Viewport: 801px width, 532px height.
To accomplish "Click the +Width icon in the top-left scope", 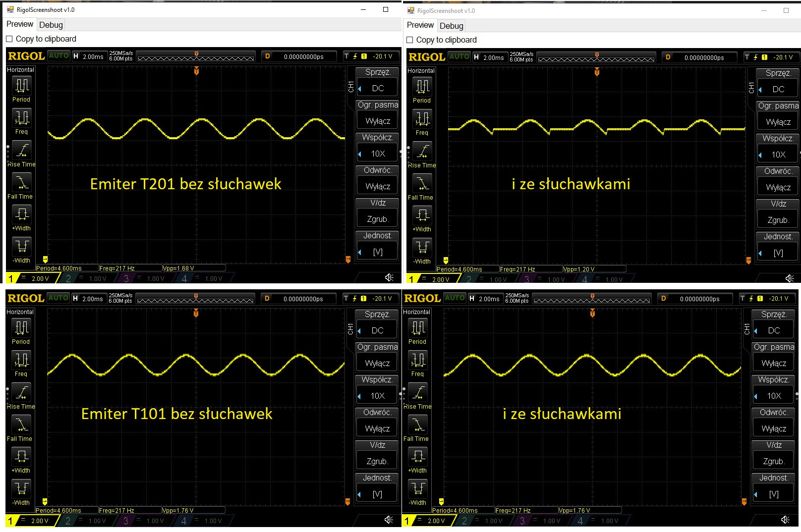I will (x=21, y=214).
